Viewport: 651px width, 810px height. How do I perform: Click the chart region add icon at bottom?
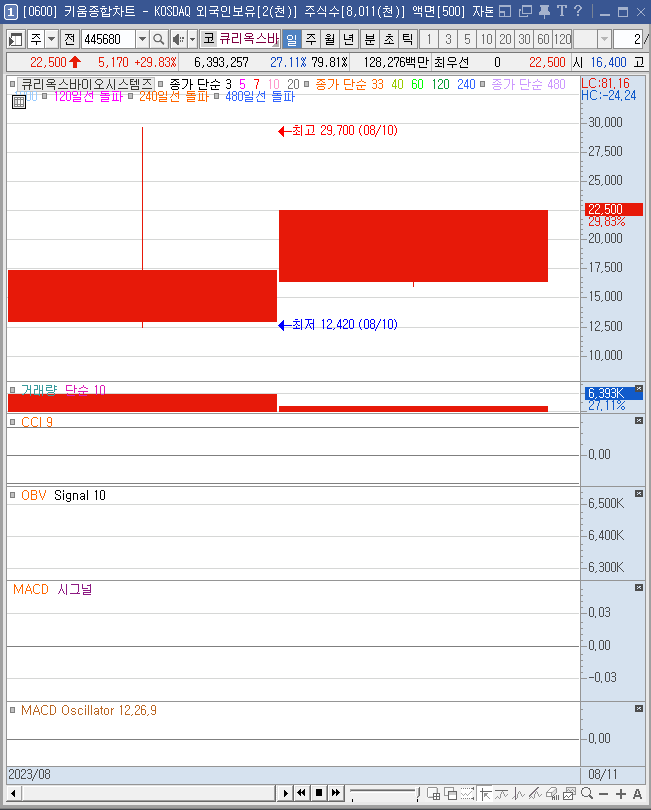pyautogui.click(x=434, y=793)
